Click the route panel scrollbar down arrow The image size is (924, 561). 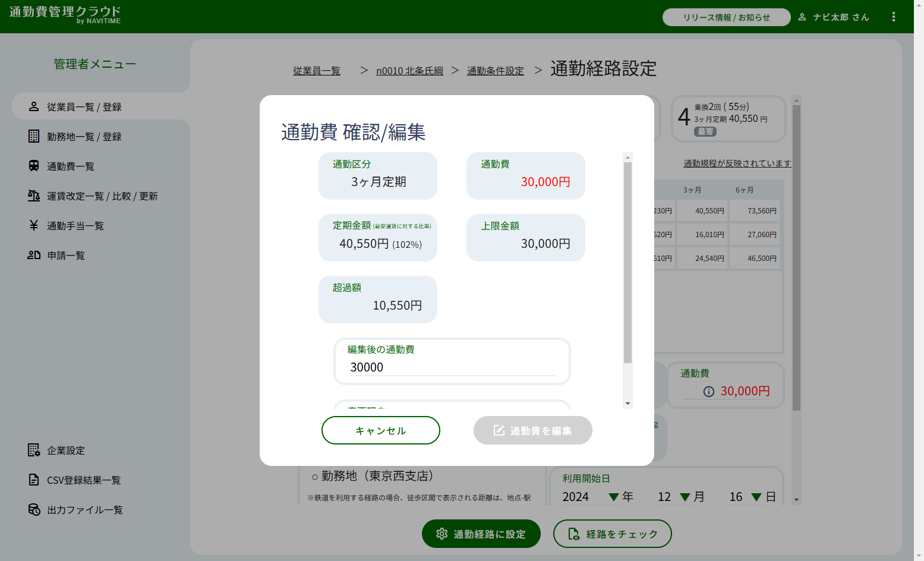(x=797, y=500)
